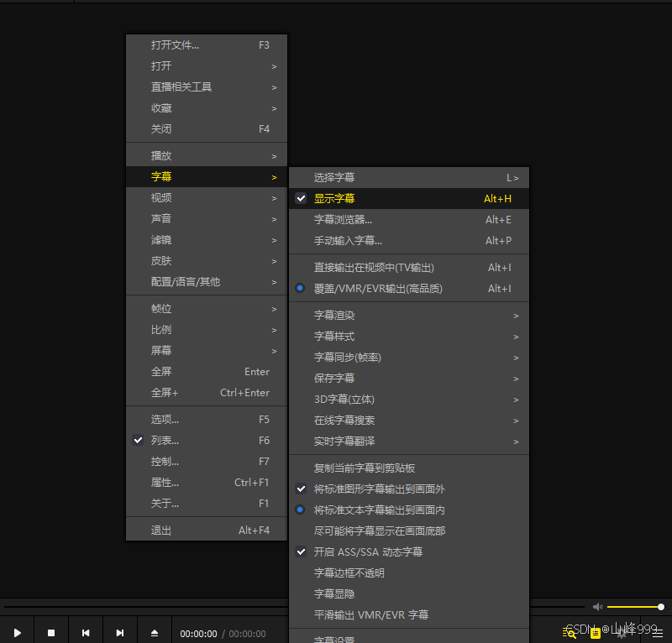Expand 直播相关工具 submenu
The width and height of the screenshot is (672, 643).
207,87
